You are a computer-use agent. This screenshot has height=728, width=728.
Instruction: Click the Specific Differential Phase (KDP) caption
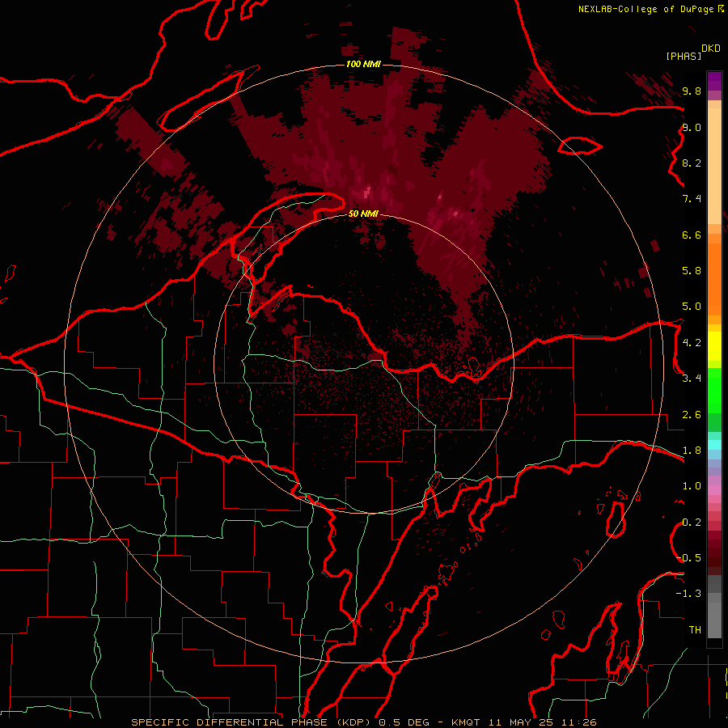point(252,722)
